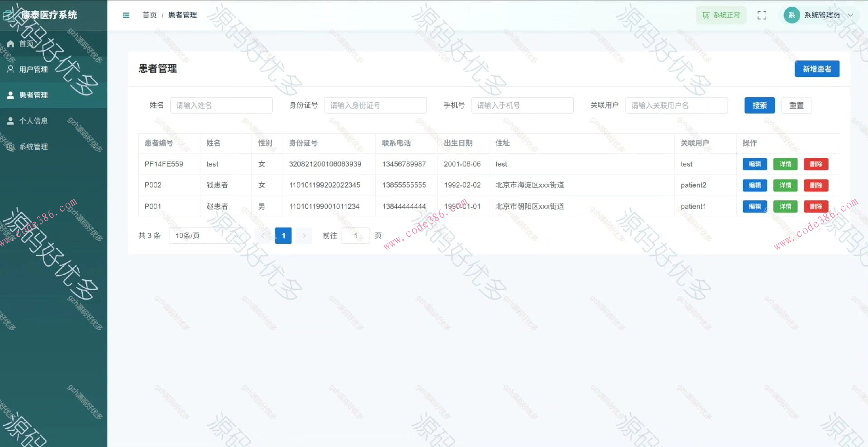Click the 新增患者 button
The width and height of the screenshot is (868, 447).
coord(816,69)
